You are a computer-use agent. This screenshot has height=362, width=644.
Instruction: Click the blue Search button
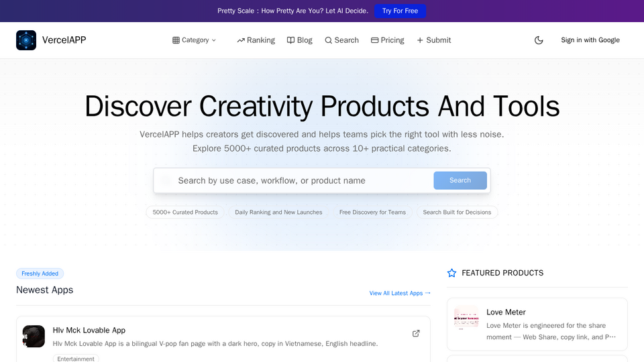point(460,180)
